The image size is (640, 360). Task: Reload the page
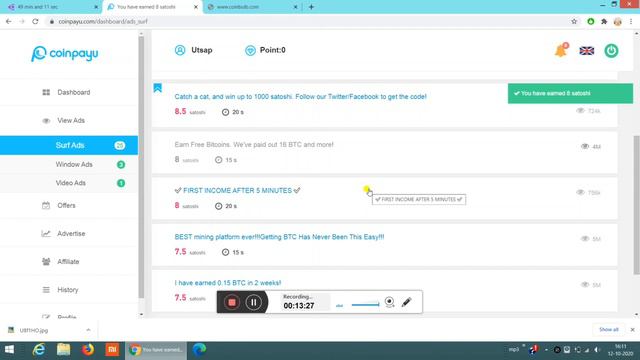tap(36, 21)
